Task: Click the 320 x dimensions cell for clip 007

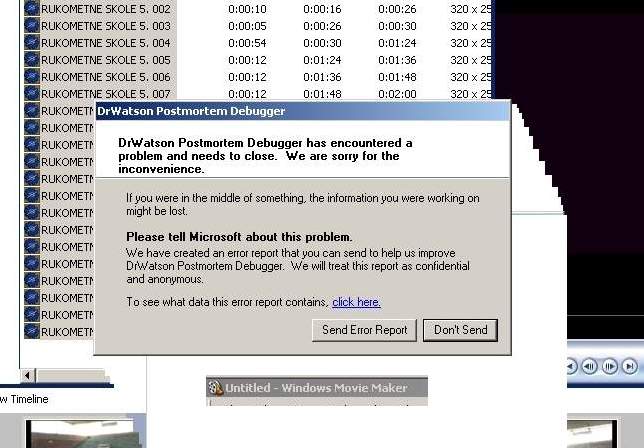Action: point(471,94)
